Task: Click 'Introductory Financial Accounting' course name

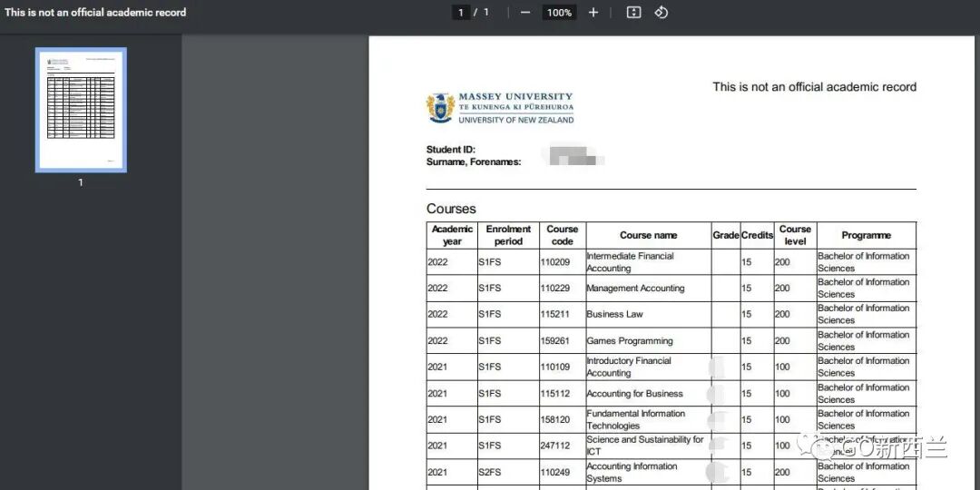Action: [629, 367]
